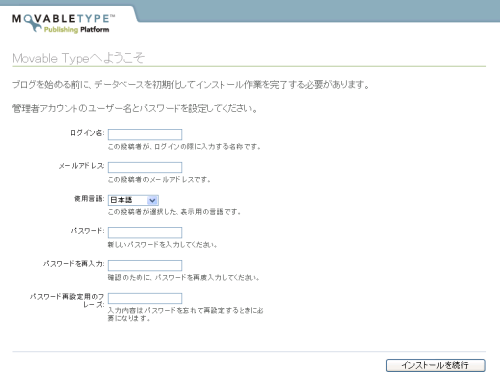Click the インストールを続行 button
Screen dimensions: 500x389
click(435, 365)
